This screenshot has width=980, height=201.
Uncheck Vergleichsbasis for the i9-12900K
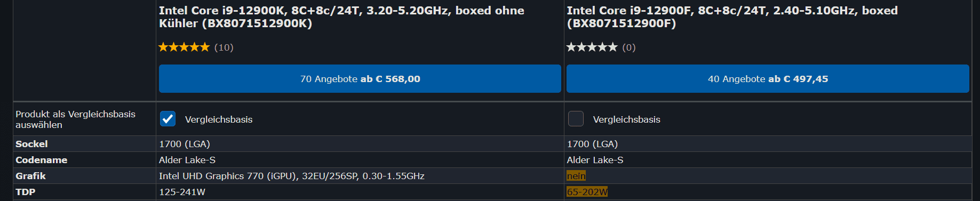coord(168,119)
